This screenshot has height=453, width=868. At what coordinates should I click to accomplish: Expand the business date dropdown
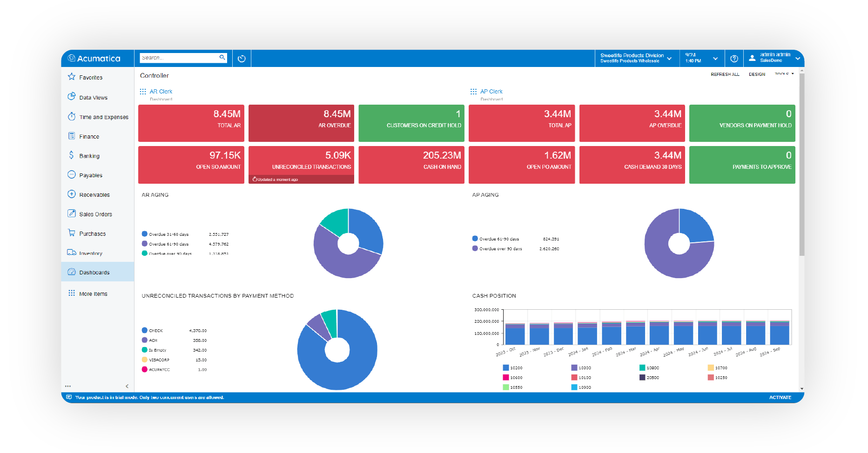(x=715, y=59)
